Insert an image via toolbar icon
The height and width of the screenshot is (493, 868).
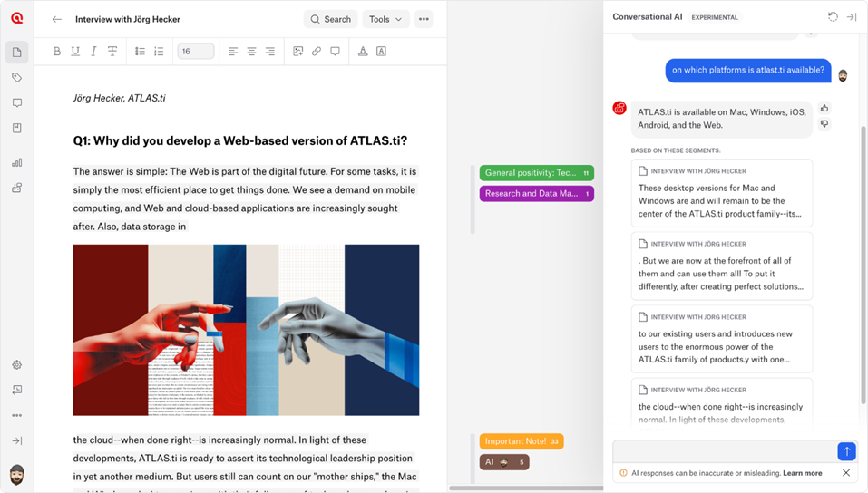tap(297, 52)
